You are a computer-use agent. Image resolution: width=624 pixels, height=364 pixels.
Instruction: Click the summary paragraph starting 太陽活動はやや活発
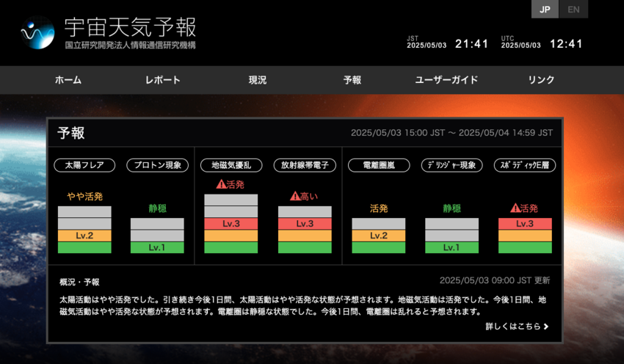[303, 305]
